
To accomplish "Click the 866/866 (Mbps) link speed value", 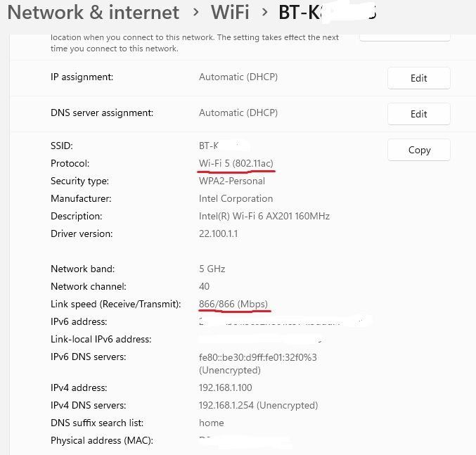I will (x=233, y=304).
